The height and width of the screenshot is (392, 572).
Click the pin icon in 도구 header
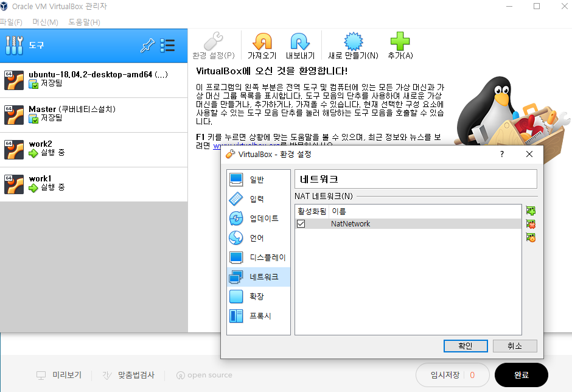[147, 46]
